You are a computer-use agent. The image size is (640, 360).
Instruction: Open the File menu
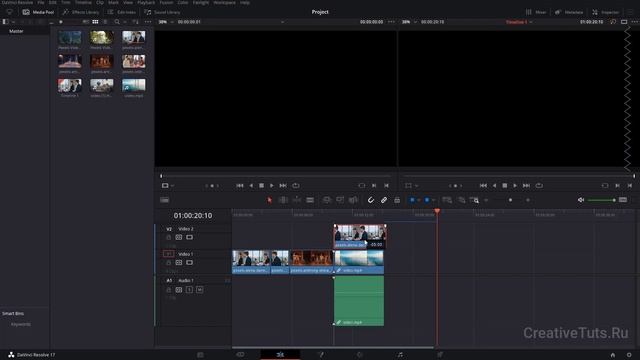click(x=41, y=2)
